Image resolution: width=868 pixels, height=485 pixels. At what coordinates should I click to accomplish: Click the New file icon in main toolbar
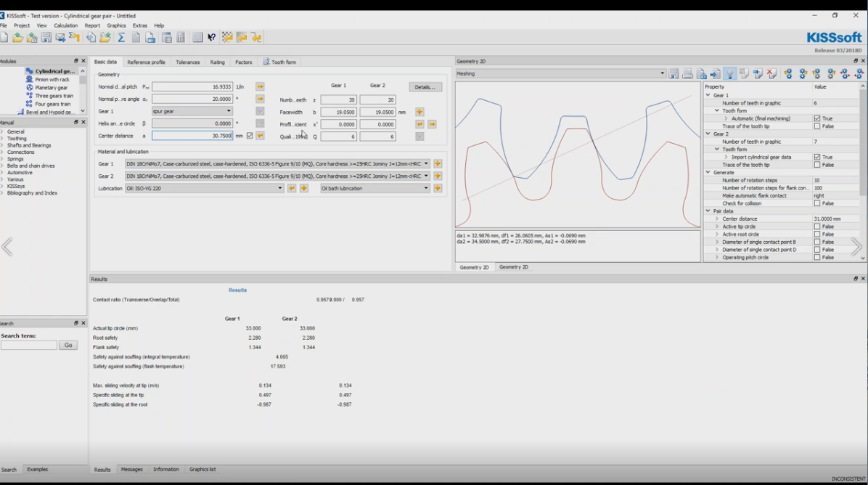click(4, 38)
